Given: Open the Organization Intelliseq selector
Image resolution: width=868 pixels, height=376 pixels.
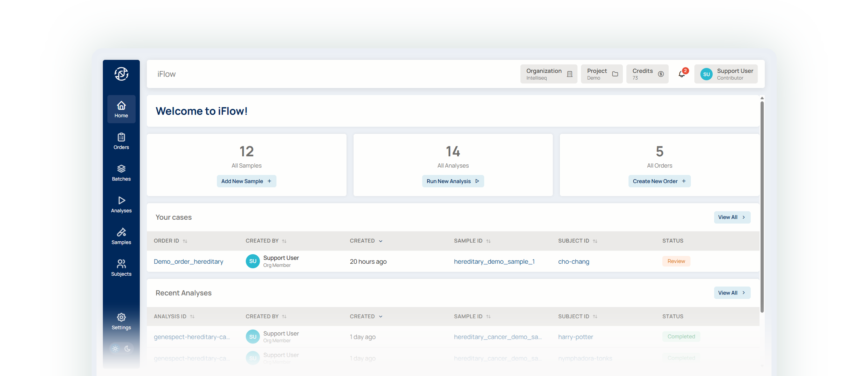Looking at the screenshot, I should tap(549, 74).
